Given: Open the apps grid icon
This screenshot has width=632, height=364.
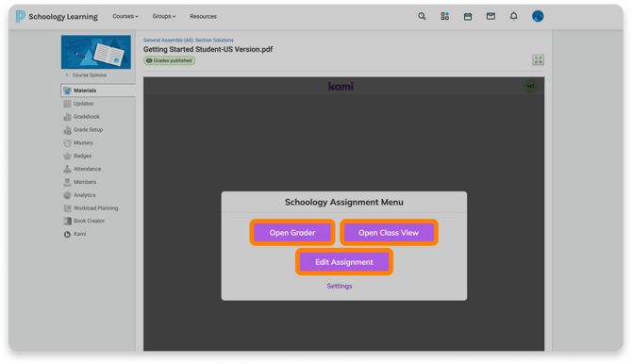Looking at the screenshot, I should pos(444,16).
